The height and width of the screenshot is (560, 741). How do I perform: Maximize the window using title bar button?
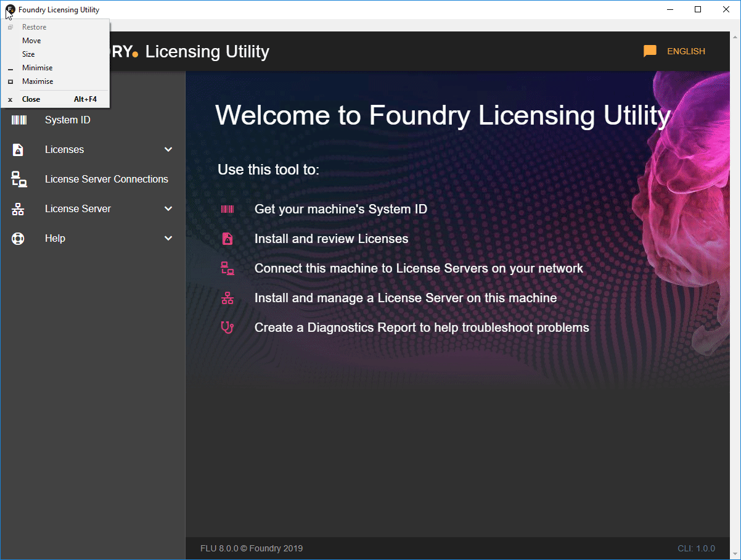(698, 9)
